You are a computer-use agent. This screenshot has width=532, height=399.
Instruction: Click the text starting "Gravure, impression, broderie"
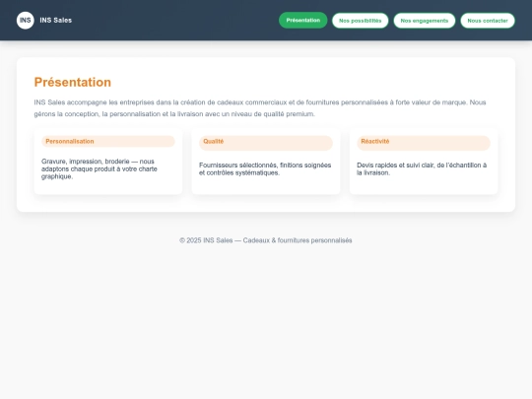[100, 169]
